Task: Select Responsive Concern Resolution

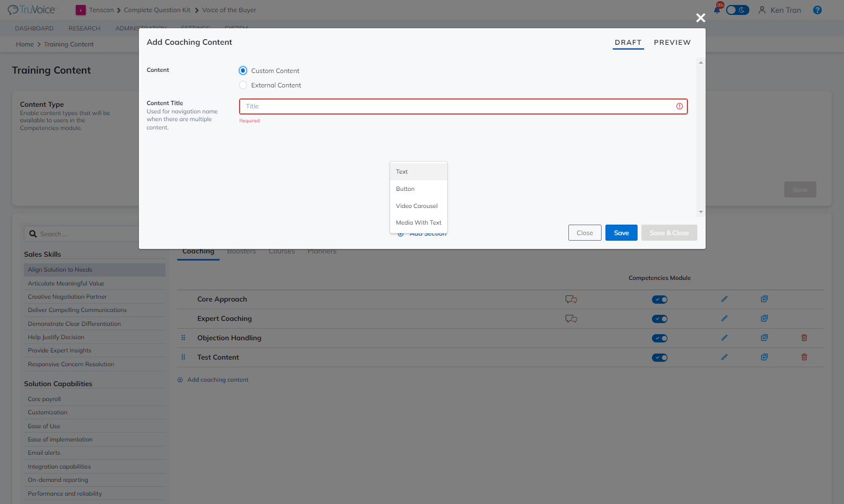Action: tap(95, 365)
